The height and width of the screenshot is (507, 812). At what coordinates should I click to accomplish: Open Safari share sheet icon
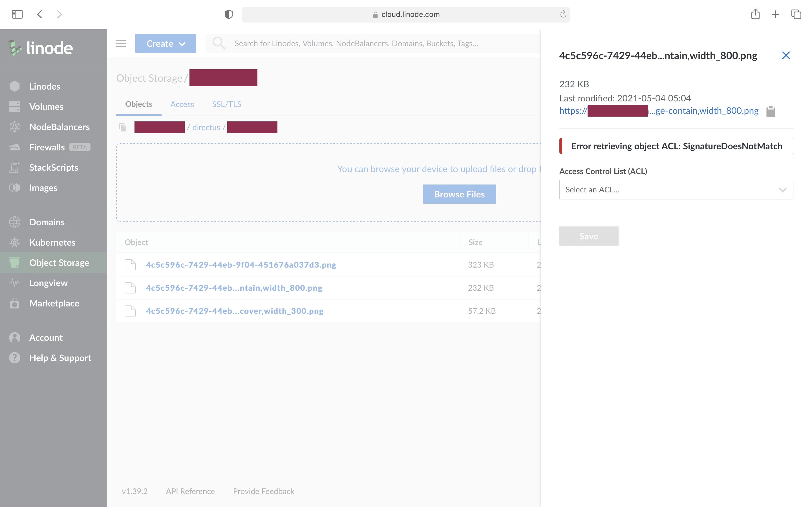[755, 14]
